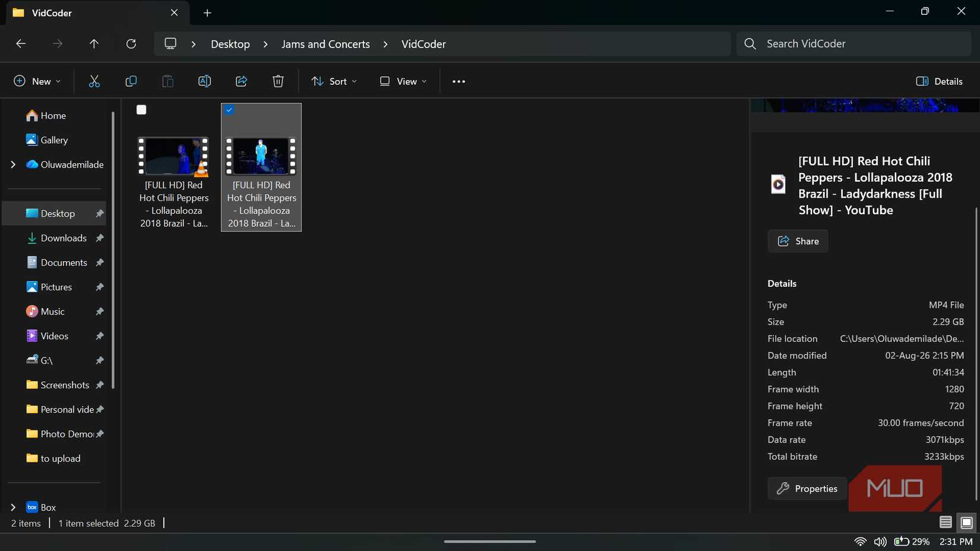Open Screenshots folder in navigation pane

57,385
